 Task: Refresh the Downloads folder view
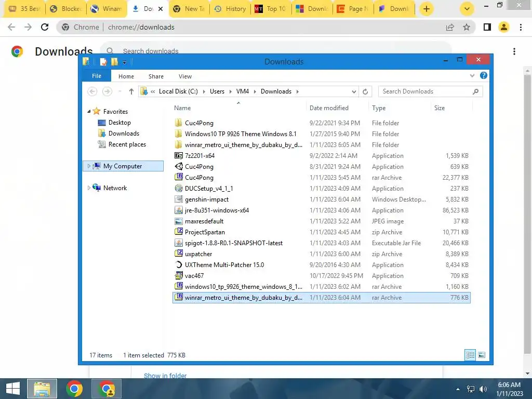click(365, 91)
